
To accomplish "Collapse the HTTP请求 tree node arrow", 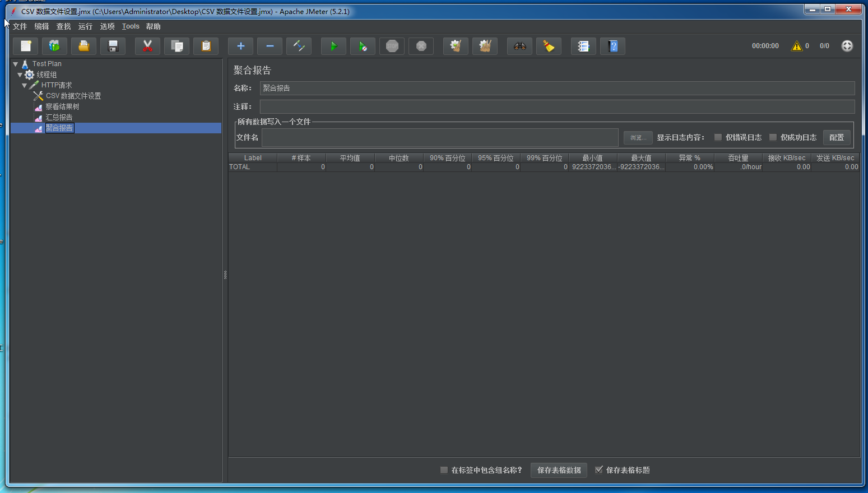I will [25, 85].
